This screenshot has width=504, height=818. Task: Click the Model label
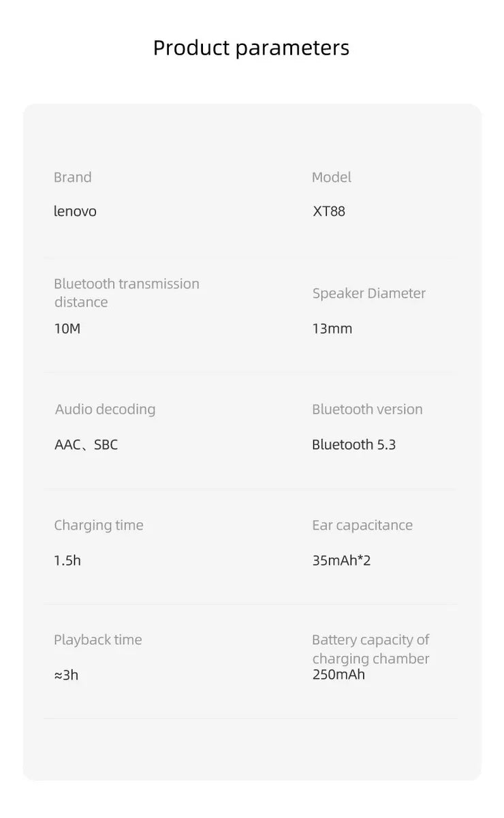pyautogui.click(x=331, y=177)
